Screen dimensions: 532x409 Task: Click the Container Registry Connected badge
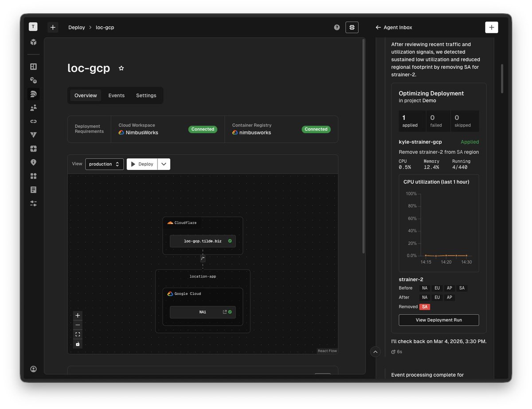pyautogui.click(x=316, y=129)
